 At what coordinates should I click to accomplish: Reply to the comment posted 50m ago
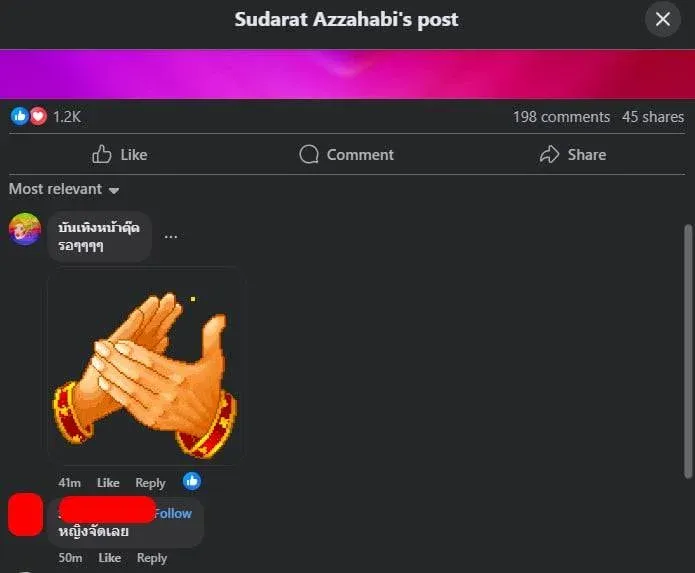(x=152, y=558)
